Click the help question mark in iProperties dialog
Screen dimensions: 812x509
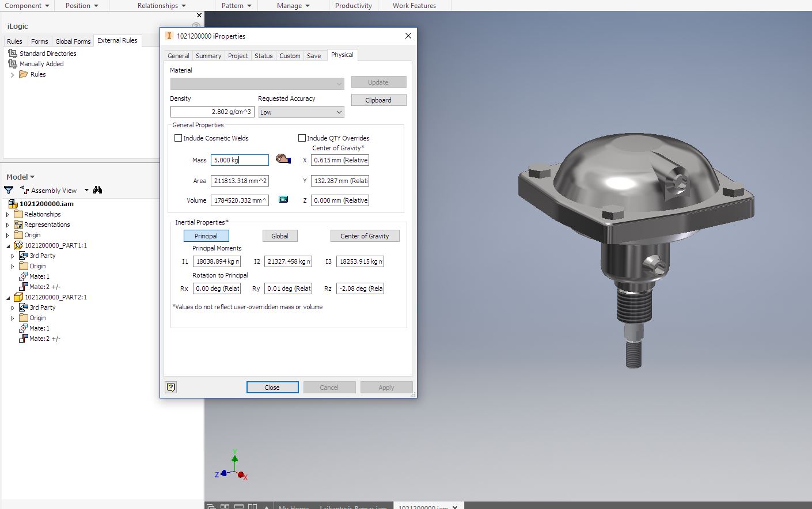click(x=170, y=387)
